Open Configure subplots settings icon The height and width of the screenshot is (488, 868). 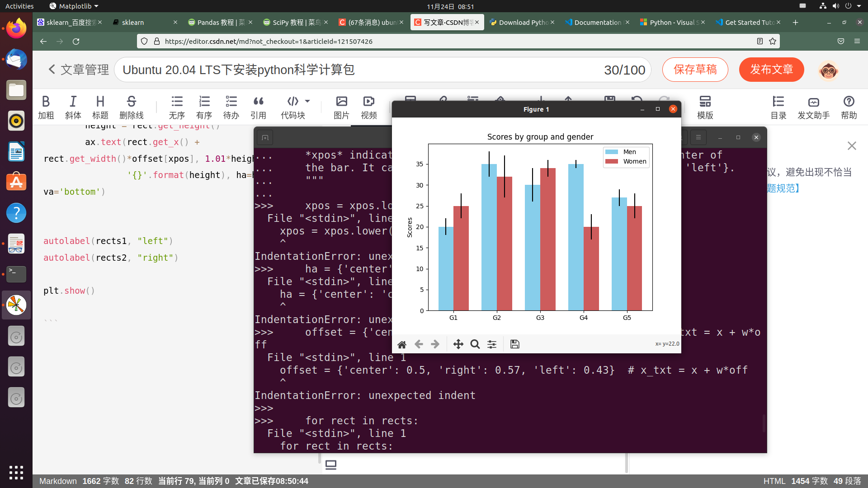pyautogui.click(x=492, y=344)
